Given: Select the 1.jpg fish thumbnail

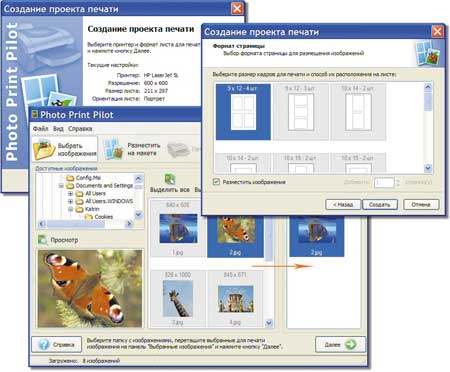Looking at the screenshot, I should 178,229.
